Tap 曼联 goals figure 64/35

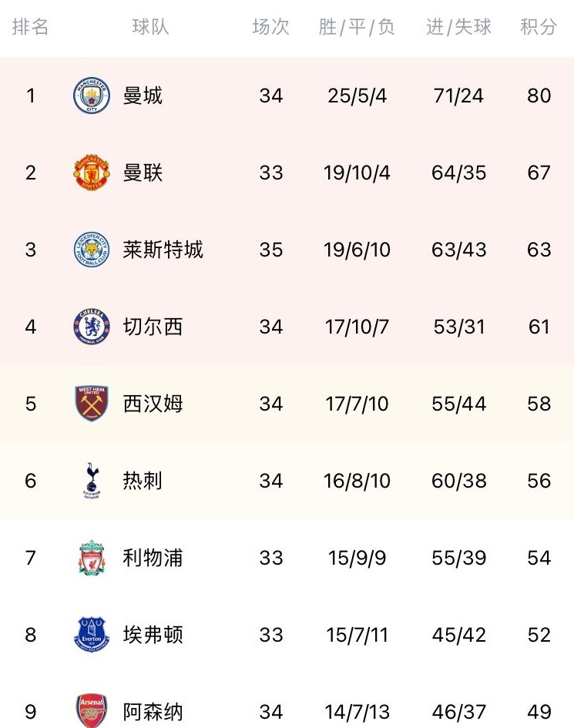(459, 173)
